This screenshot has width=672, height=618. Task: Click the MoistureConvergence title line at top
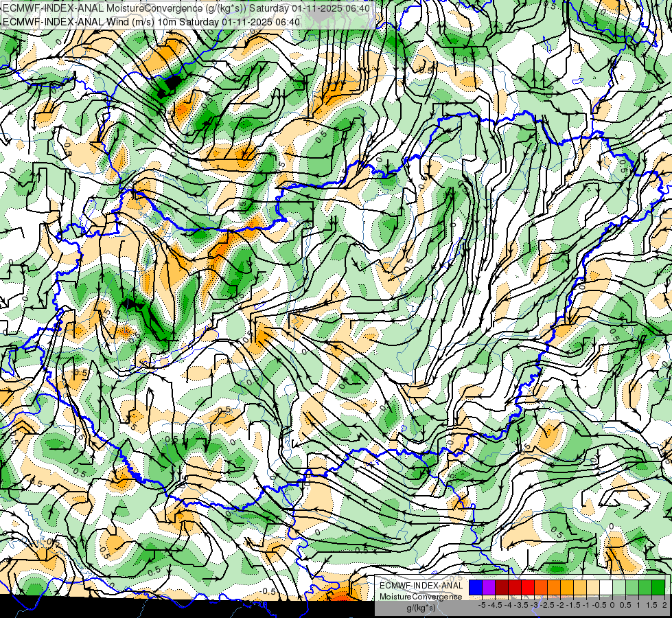click(186, 8)
